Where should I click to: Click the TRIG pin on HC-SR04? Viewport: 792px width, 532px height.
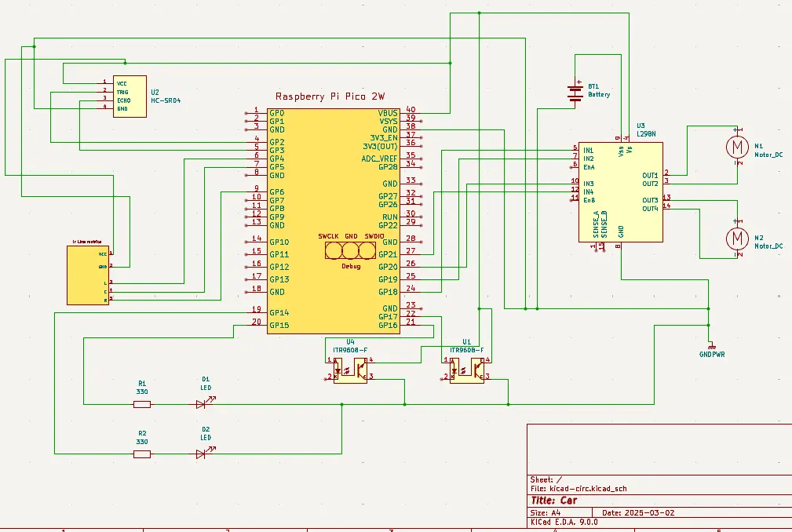pos(122,92)
